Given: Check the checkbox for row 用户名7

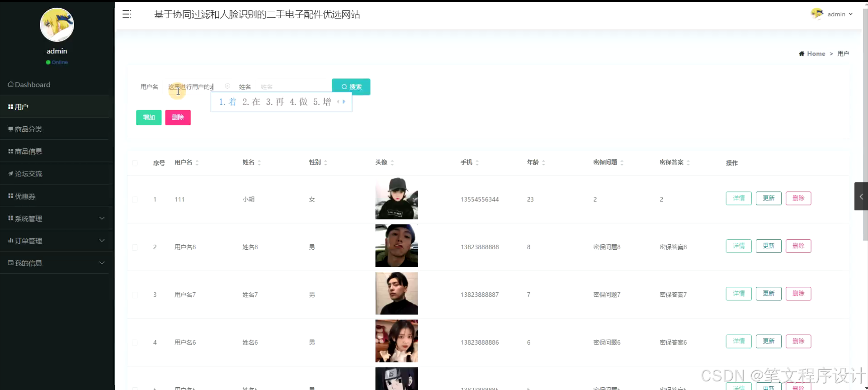Looking at the screenshot, I should pyautogui.click(x=135, y=295).
